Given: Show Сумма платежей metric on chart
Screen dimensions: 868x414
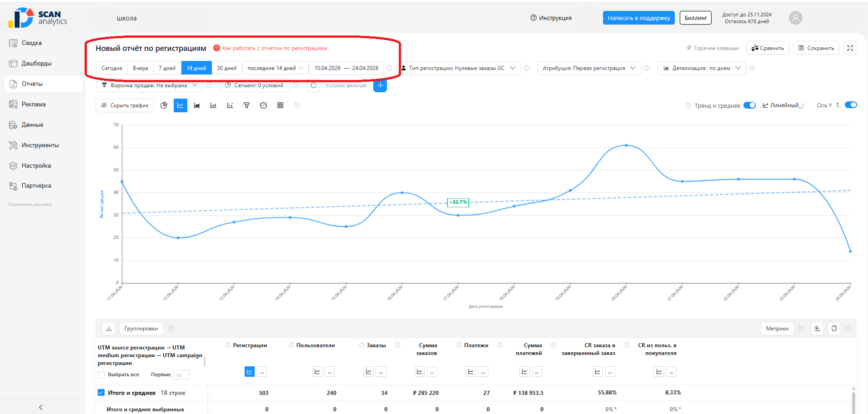Looking at the screenshot, I should point(525,372).
